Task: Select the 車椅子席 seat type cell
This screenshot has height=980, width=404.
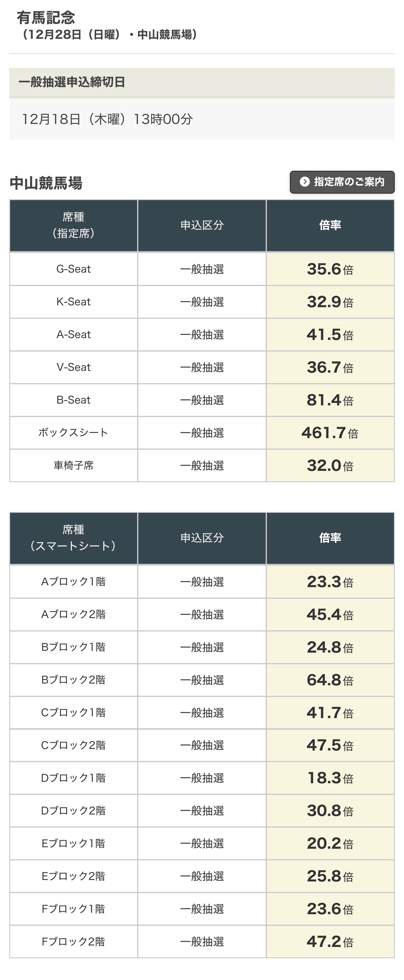Action: [x=73, y=466]
